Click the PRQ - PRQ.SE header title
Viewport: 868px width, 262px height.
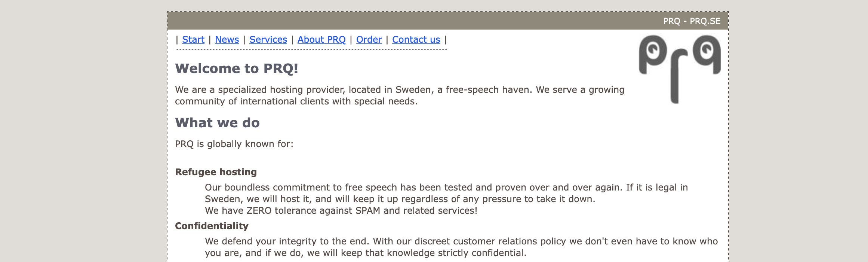click(x=692, y=21)
